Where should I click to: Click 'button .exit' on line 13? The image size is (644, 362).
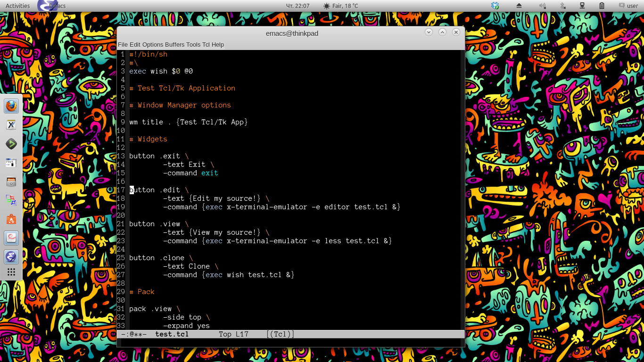[155, 156]
